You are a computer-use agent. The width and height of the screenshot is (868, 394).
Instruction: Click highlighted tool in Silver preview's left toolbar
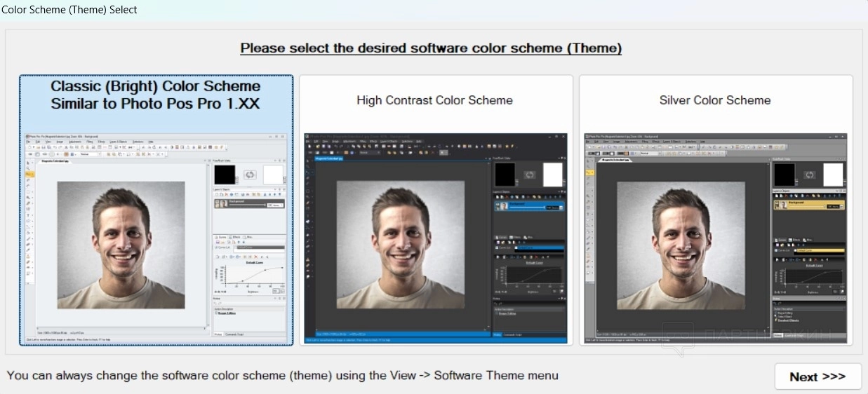pos(589,172)
